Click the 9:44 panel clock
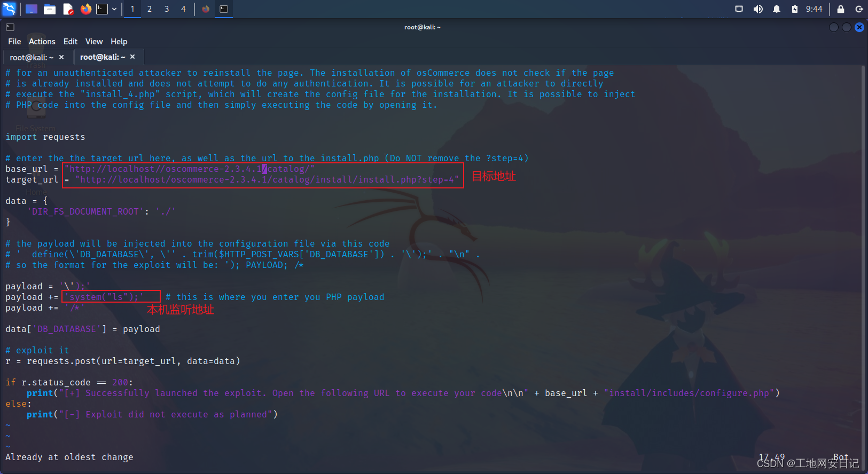This screenshot has width=868, height=474. (x=814, y=9)
